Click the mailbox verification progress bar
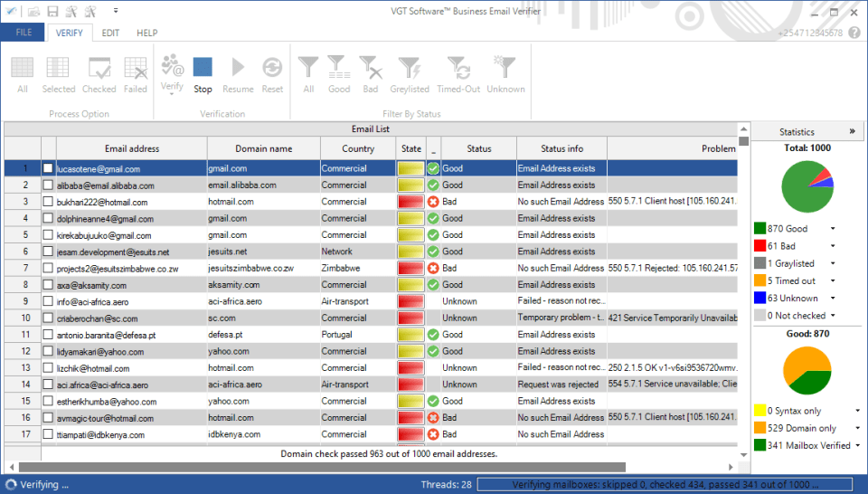 click(x=665, y=485)
